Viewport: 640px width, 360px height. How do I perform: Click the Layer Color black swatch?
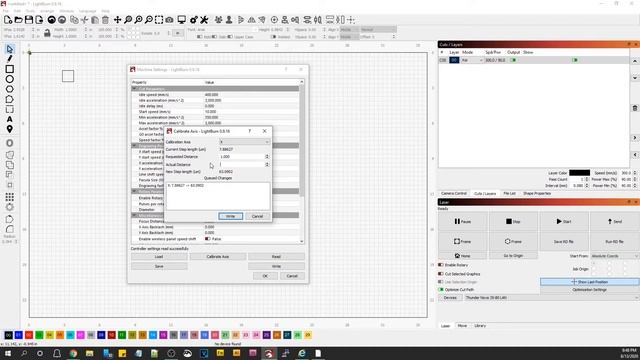click(x=580, y=173)
